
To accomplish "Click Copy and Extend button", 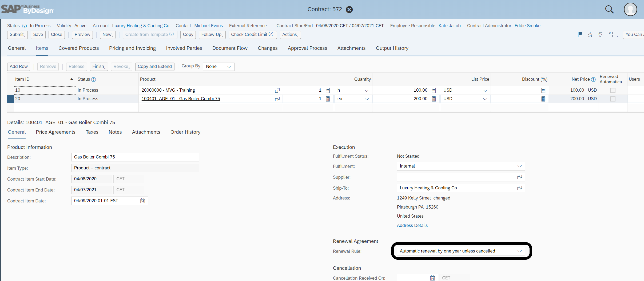I will pyautogui.click(x=155, y=67).
